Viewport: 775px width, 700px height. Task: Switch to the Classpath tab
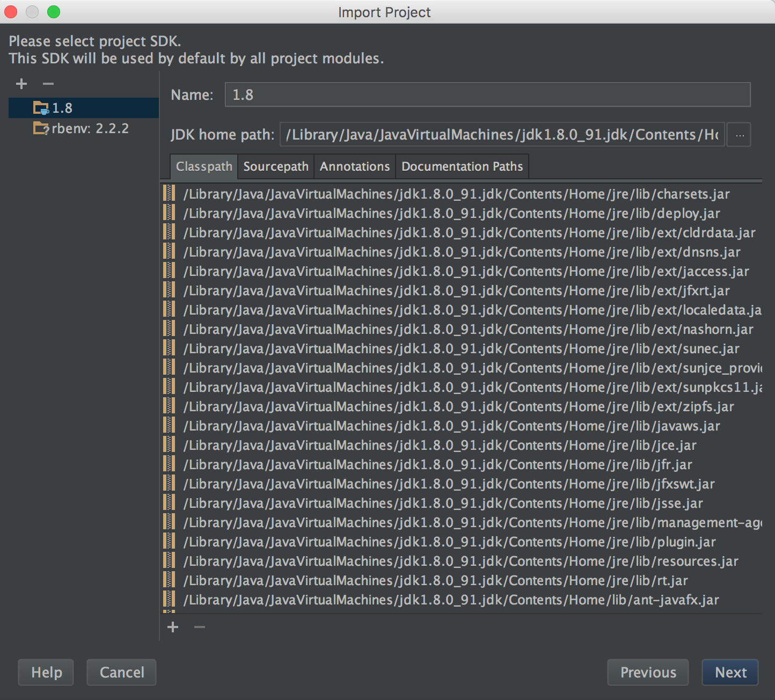point(204,166)
